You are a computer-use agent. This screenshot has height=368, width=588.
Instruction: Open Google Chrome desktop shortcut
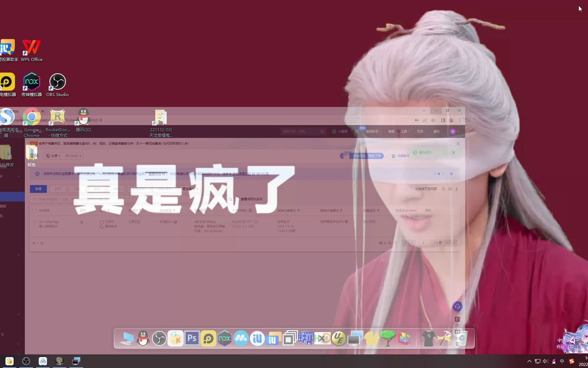(32, 123)
